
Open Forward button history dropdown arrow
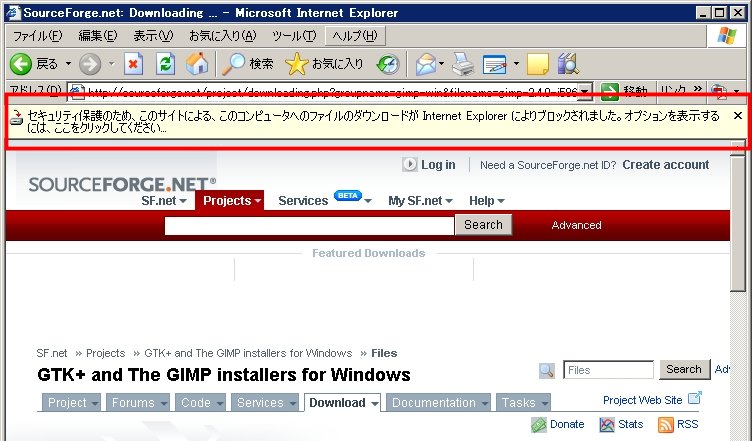(x=111, y=63)
